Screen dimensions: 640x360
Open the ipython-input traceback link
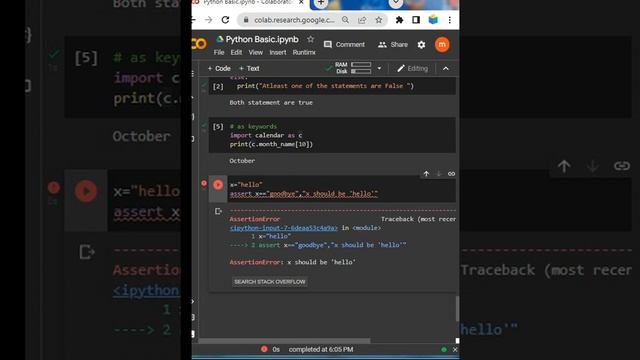[284, 228]
